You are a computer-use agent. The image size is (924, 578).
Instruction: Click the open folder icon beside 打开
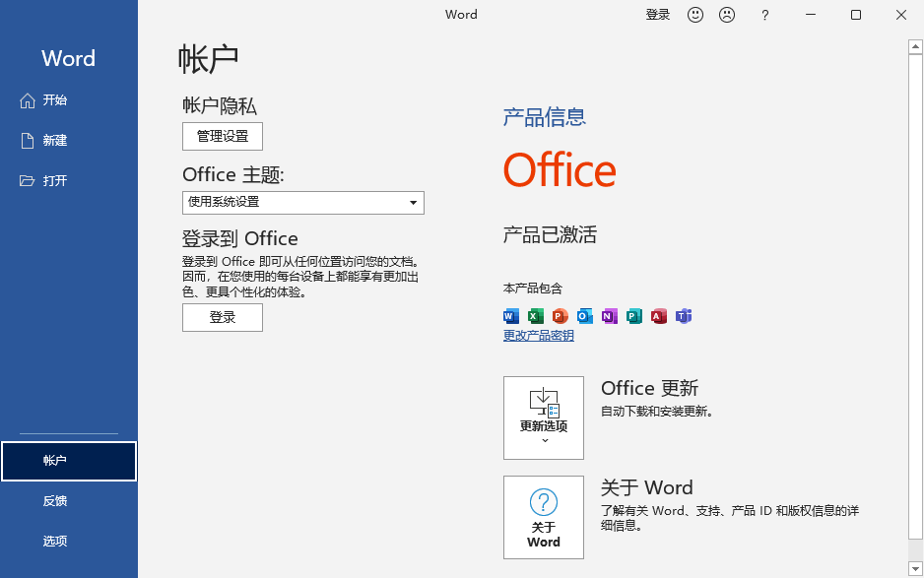pyautogui.click(x=28, y=180)
